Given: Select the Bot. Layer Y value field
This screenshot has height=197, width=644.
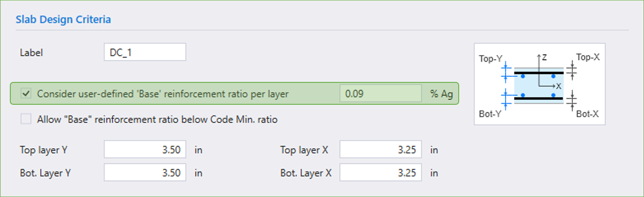Looking at the screenshot, I should coord(145,173).
